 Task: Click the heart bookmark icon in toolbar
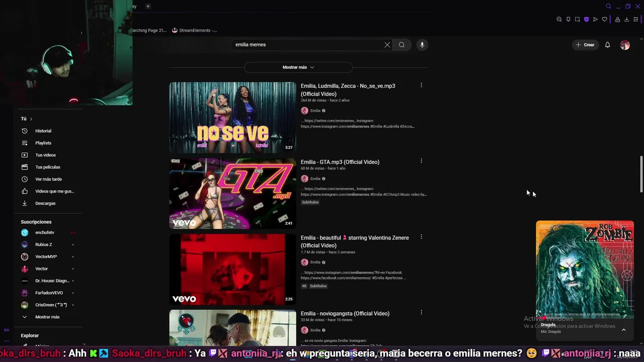604,20
